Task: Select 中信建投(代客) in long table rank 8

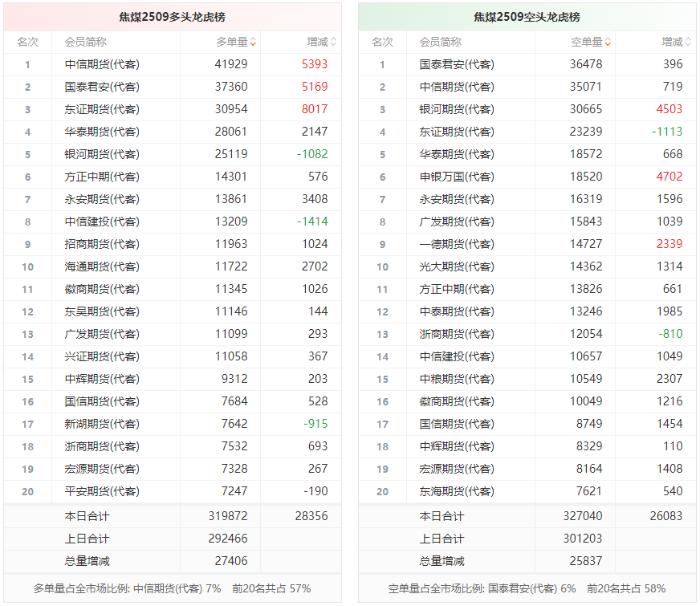Action: [102, 222]
